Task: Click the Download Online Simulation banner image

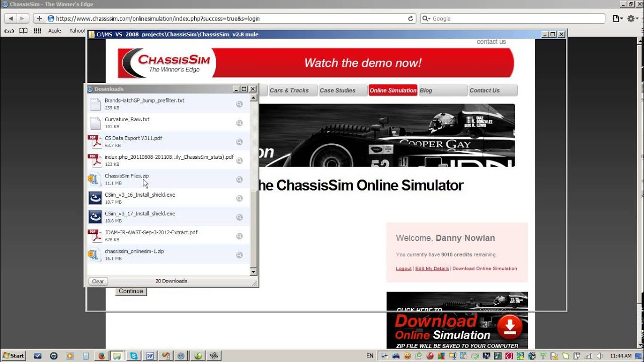Action: (457, 321)
